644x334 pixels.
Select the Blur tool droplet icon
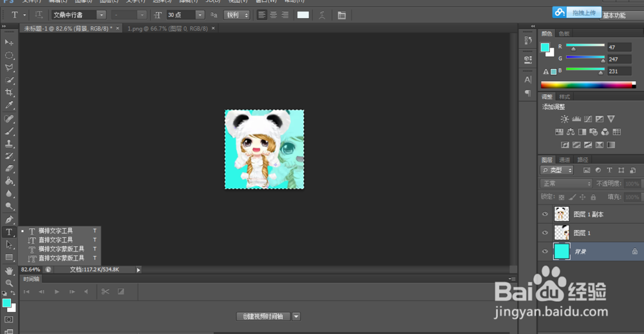(9, 193)
